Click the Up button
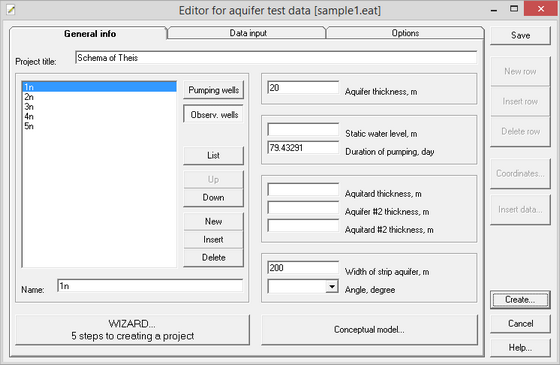560x365 pixels. coord(214,179)
